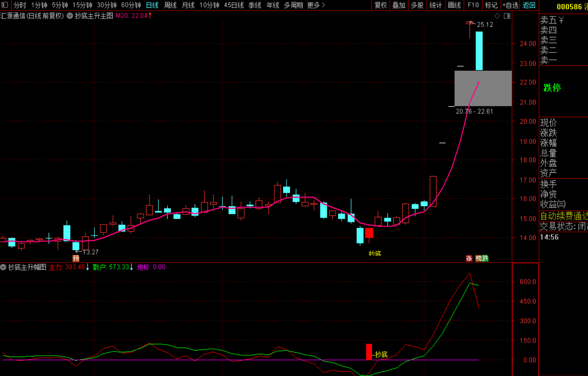Click the 榜 marker icon under chart
The height and width of the screenshot is (376, 588).
(479, 258)
